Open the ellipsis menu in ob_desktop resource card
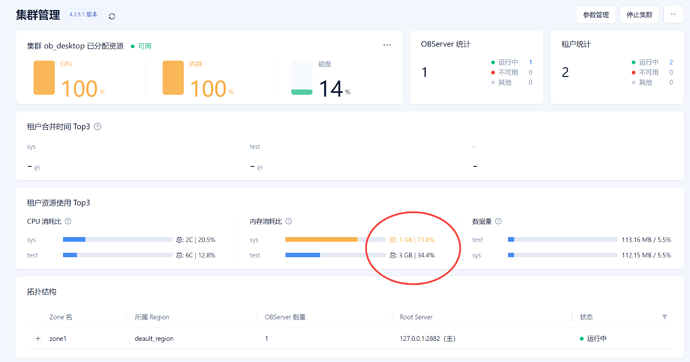The width and height of the screenshot is (690, 362). [387, 45]
